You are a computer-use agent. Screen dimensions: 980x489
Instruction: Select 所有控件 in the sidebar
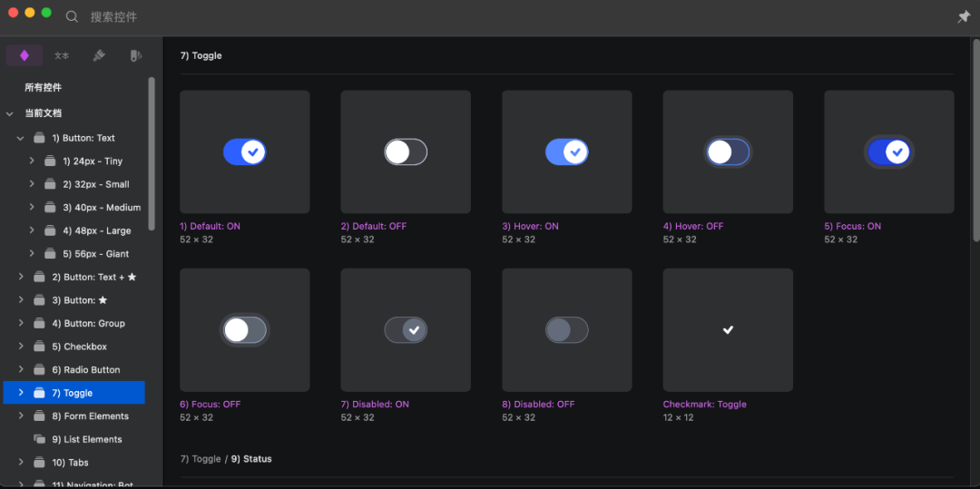pos(44,87)
